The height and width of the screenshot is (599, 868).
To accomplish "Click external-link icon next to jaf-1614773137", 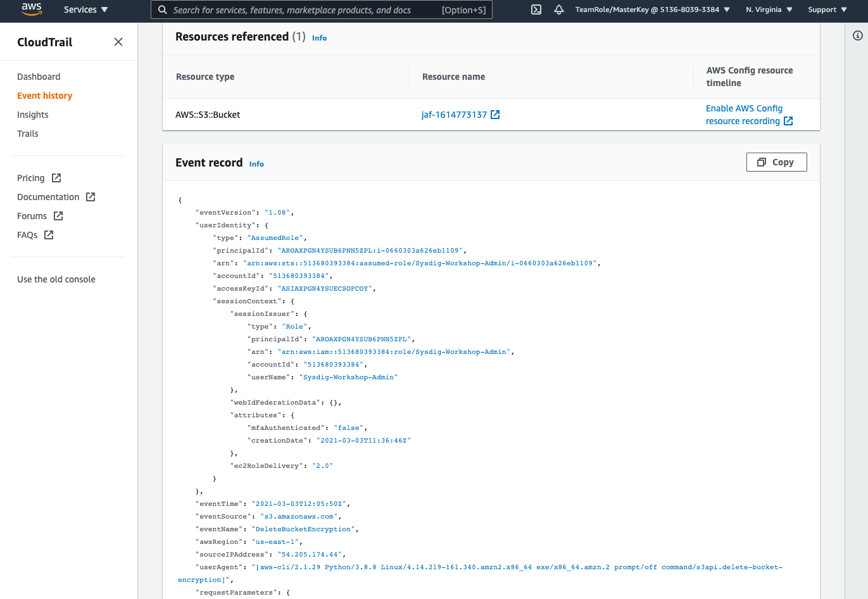I will point(495,115).
